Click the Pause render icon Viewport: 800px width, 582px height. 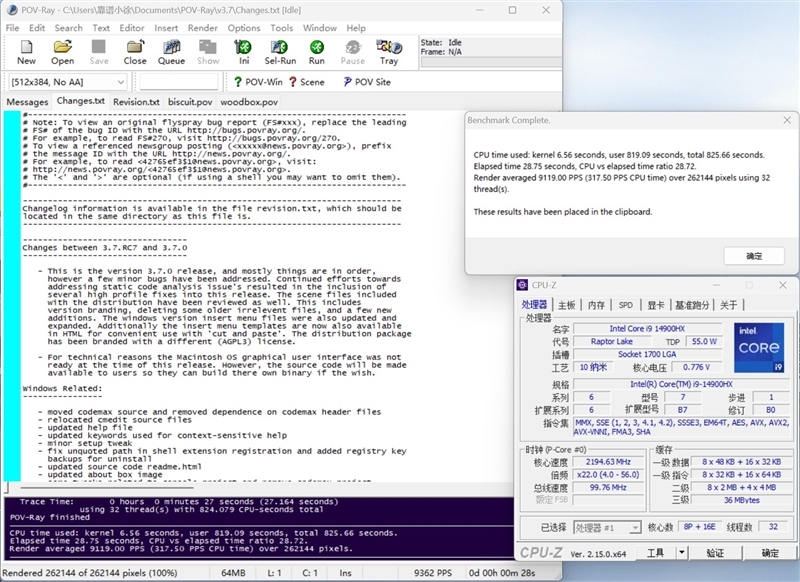(x=353, y=53)
